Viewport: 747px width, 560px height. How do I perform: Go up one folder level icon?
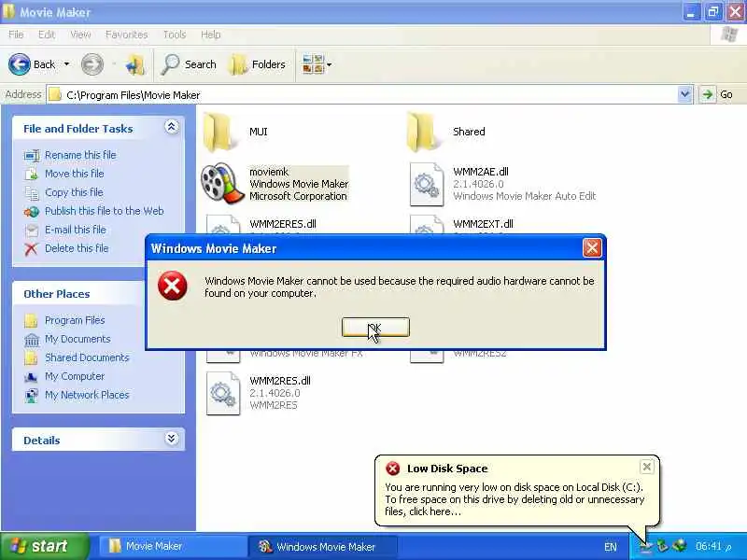pyautogui.click(x=134, y=64)
